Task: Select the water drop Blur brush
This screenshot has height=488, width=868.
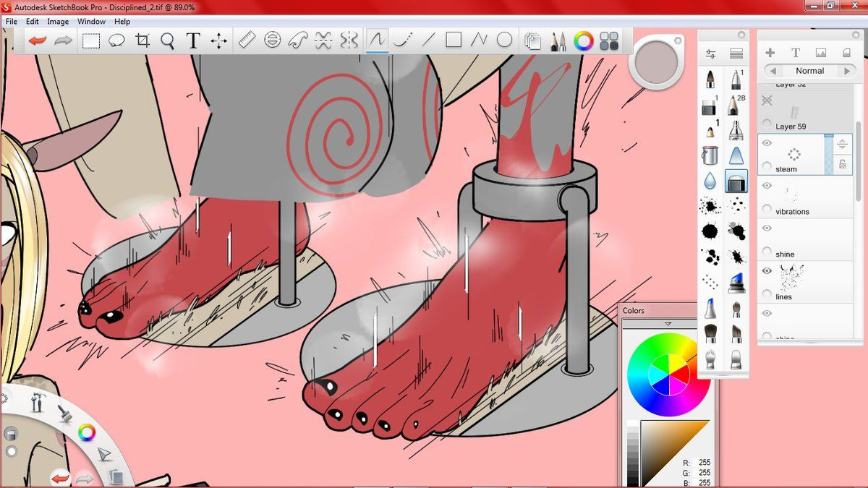Action: point(710,180)
